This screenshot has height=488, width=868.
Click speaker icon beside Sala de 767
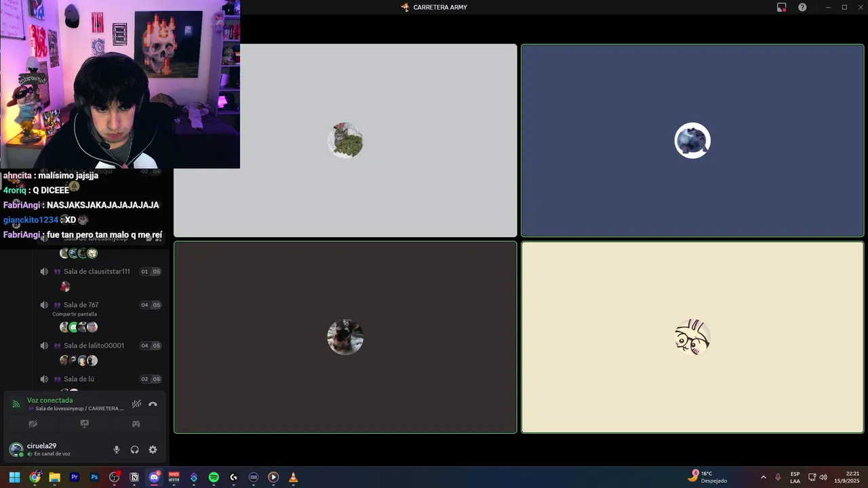coord(44,305)
